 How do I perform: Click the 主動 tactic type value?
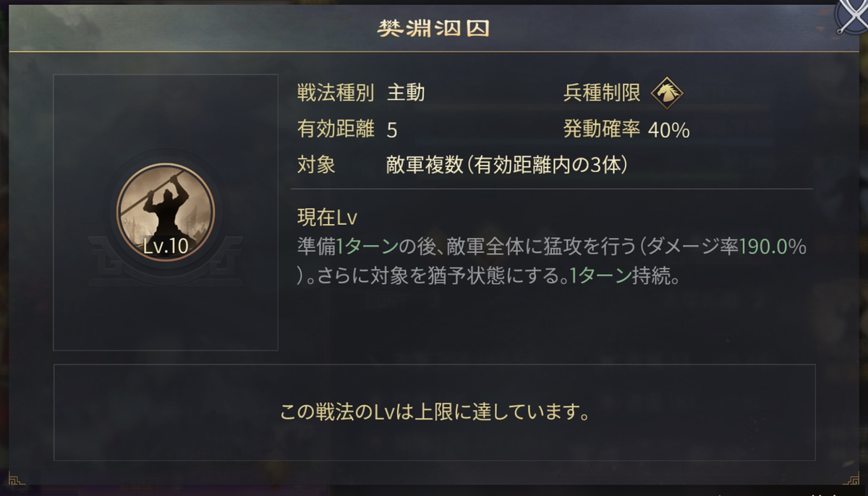tap(404, 92)
